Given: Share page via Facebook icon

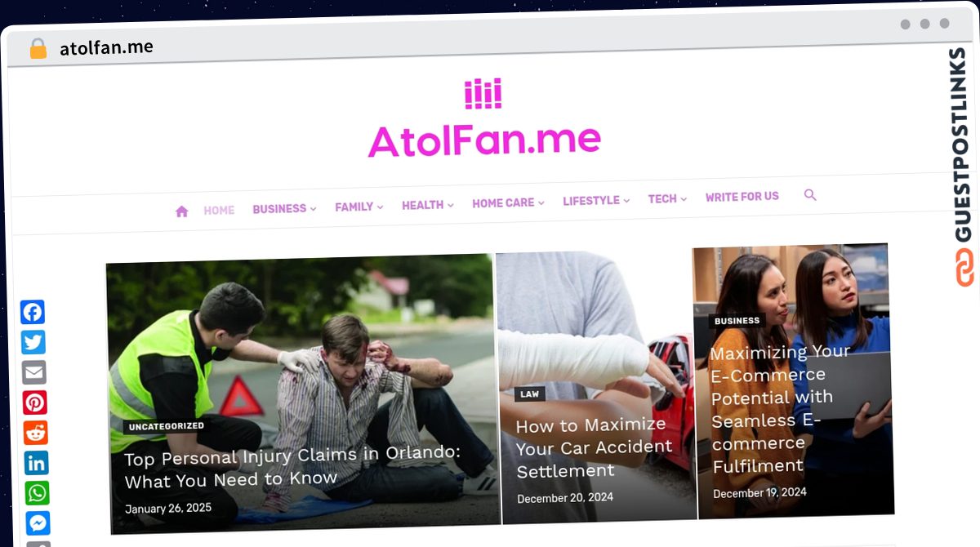Looking at the screenshot, I should pyautogui.click(x=33, y=312).
